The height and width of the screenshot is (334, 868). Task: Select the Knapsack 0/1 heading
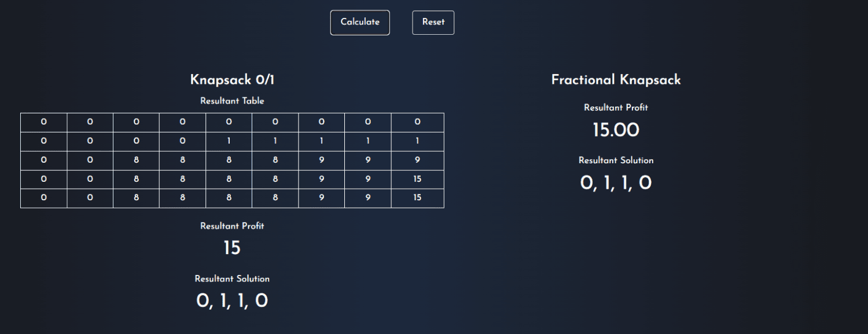pyautogui.click(x=232, y=80)
